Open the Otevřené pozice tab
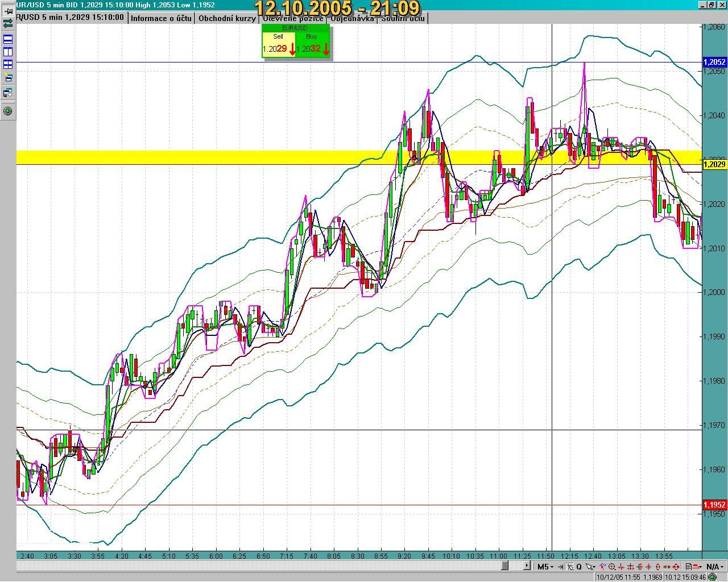This screenshot has width=728, height=582. pos(293,18)
